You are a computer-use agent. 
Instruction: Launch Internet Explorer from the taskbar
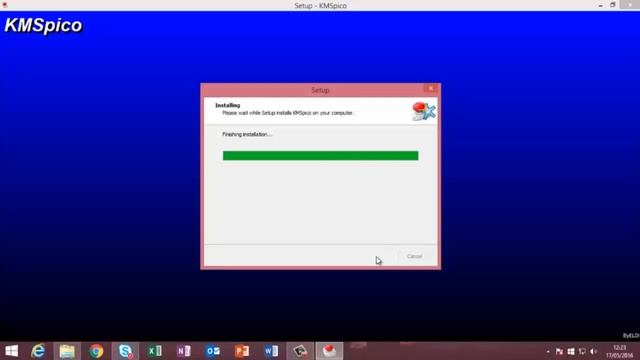pos(38,351)
